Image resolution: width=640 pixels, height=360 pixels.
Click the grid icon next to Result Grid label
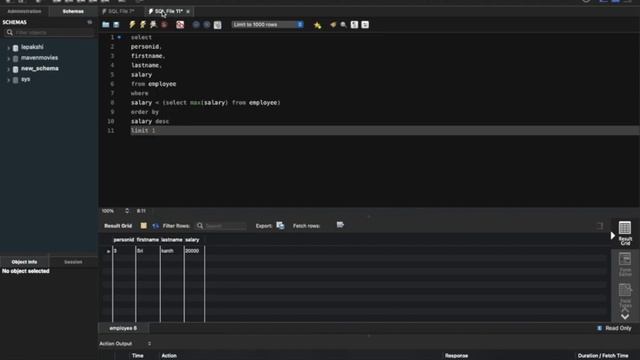coord(144,225)
